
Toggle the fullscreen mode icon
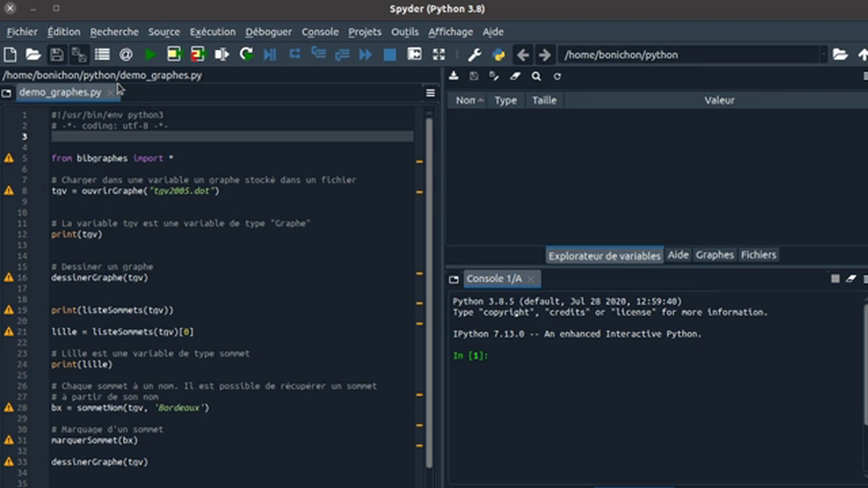click(x=439, y=55)
